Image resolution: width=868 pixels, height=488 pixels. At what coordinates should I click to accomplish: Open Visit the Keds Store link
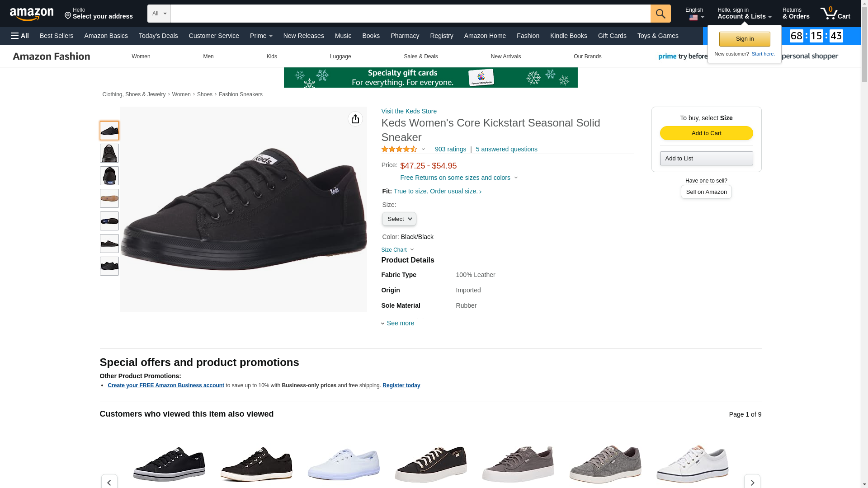[x=409, y=111]
